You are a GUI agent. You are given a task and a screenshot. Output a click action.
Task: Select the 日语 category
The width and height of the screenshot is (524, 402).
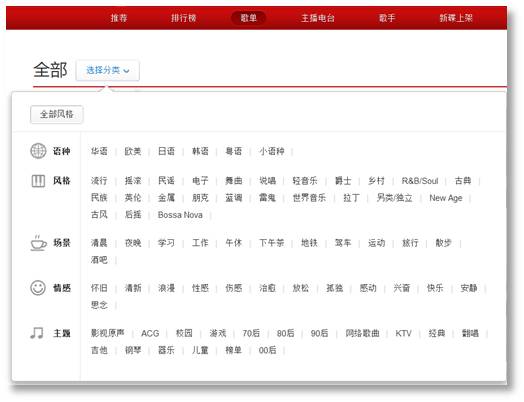[166, 151]
